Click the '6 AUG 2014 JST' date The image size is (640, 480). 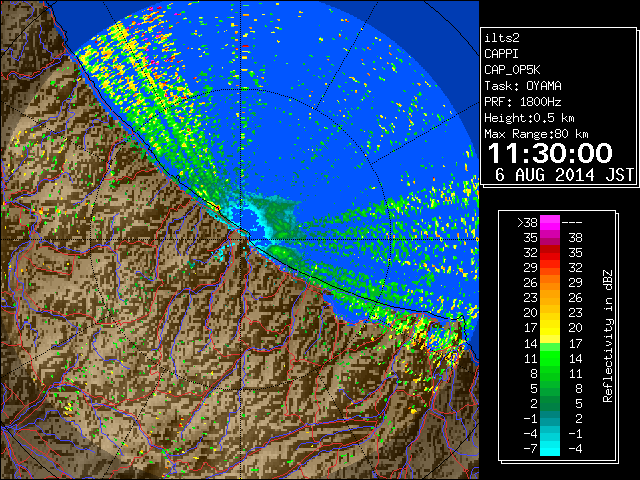(x=564, y=175)
